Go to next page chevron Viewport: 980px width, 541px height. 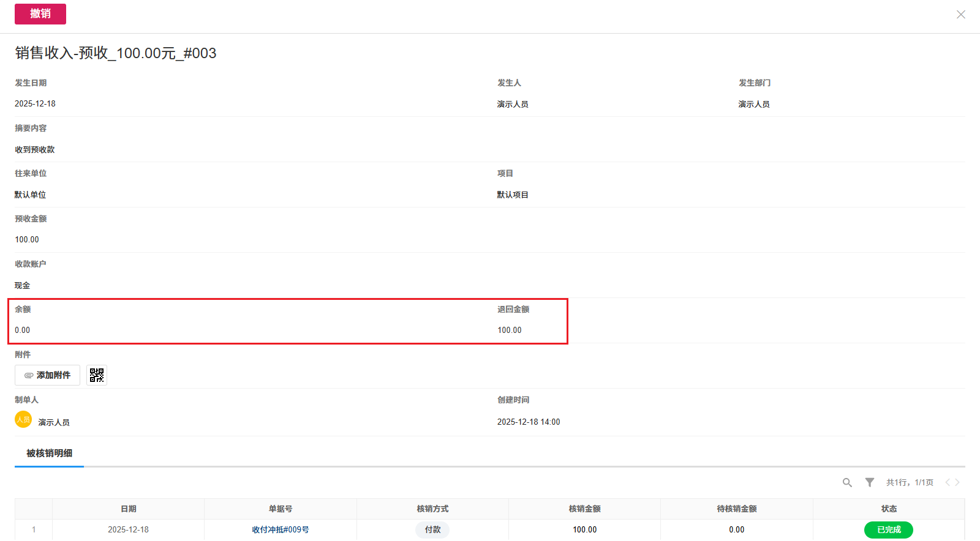957,483
